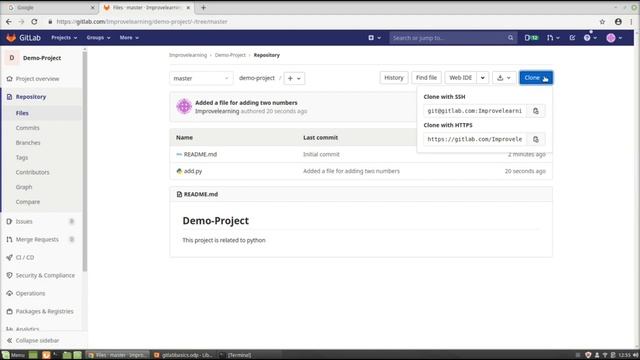Click the Repository document icon

(9, 97)
